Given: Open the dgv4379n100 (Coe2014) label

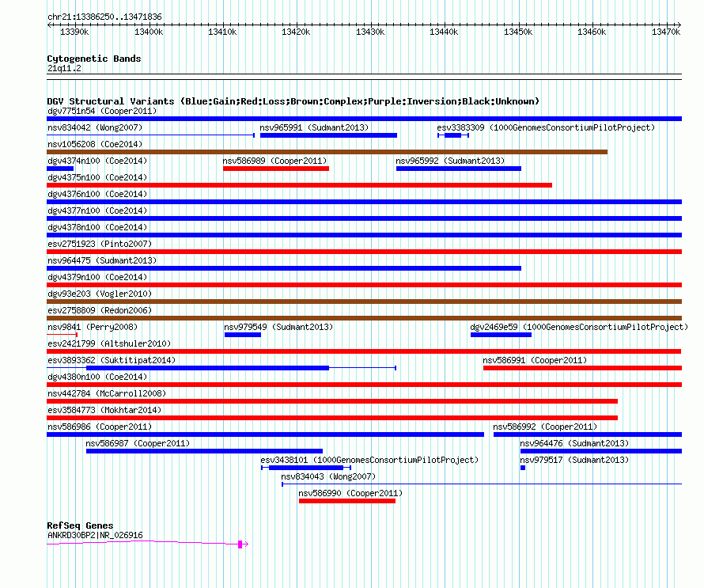Looking at the screenshot, I should pos(97,277).
